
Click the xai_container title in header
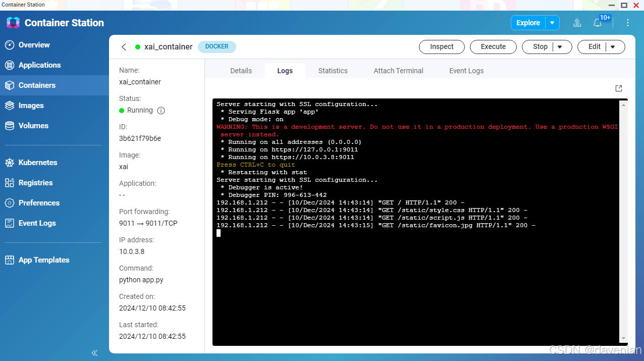[169, 47]
